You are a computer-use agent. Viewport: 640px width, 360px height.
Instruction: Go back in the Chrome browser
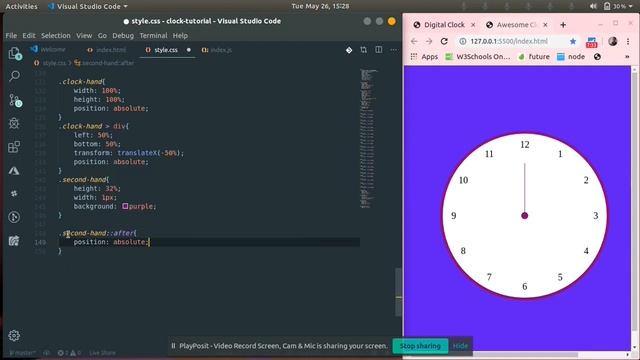click(x=414, y=41)
